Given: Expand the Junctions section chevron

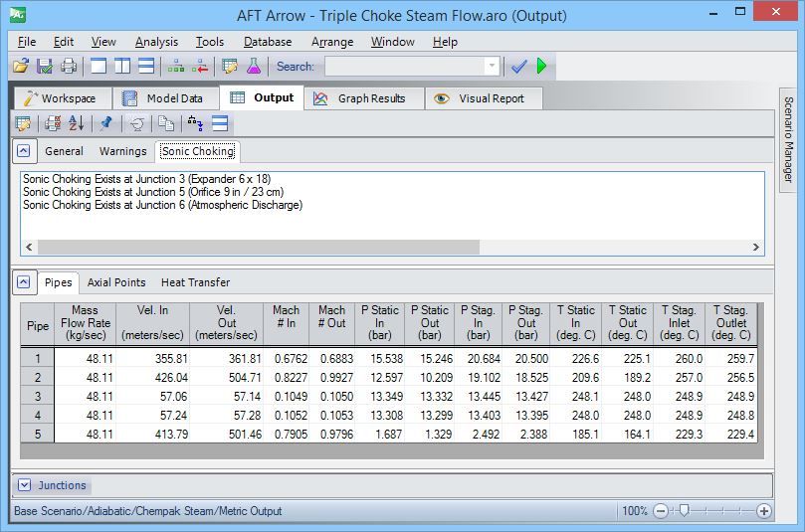Looking at the screenshot, I should click(24, 485).
